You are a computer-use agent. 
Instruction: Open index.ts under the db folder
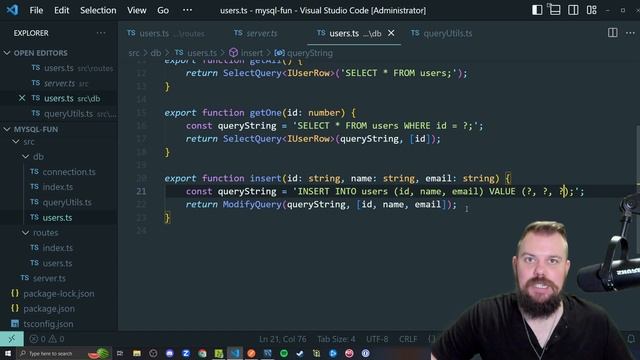click(58, 187)
